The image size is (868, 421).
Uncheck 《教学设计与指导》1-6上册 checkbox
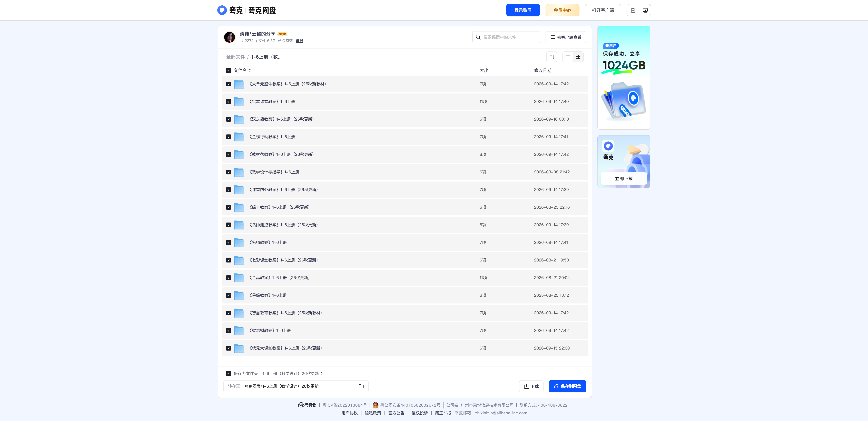pyautogui.click(x=229, y=172)
